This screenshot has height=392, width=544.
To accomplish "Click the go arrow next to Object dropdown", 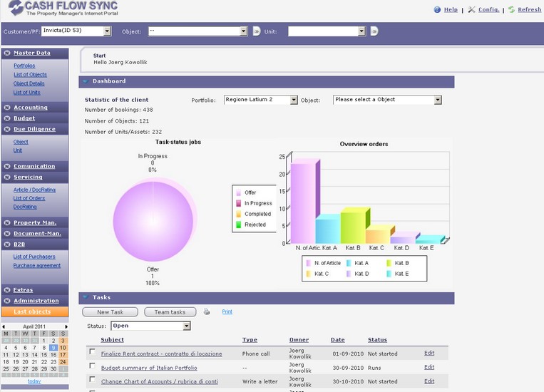I will 257,31.
